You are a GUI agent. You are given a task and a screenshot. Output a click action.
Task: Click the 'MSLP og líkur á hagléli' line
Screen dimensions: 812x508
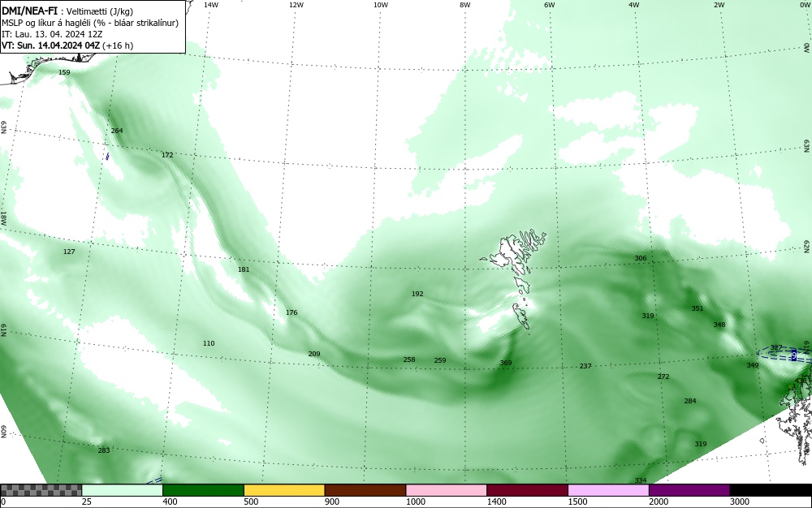(x=90, y=23)
